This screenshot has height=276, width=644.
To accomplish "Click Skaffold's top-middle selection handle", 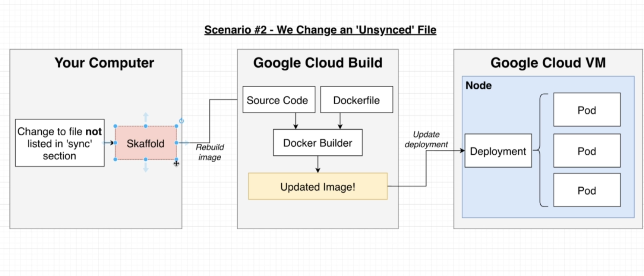I will click(146, 126).
